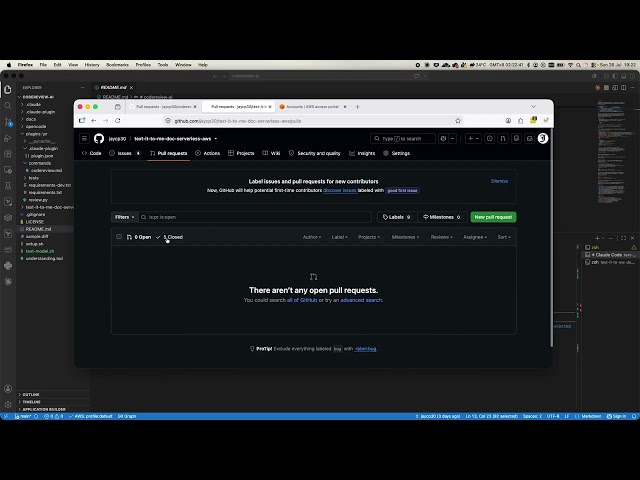Screen dimensions: 640x480
Task: Open Projects filter dropdown
Action: click(x=369, y=237)
